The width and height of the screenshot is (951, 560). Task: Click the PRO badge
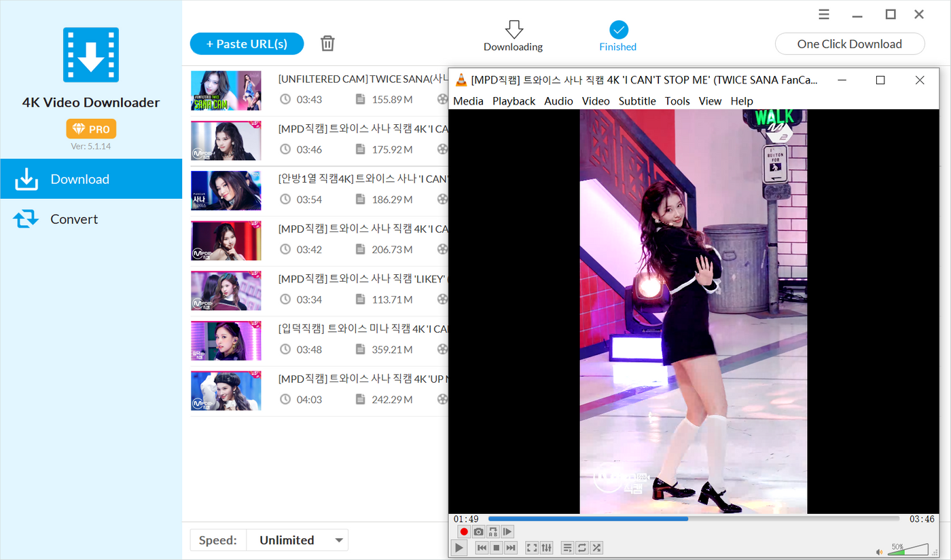(x=91, y=129)
